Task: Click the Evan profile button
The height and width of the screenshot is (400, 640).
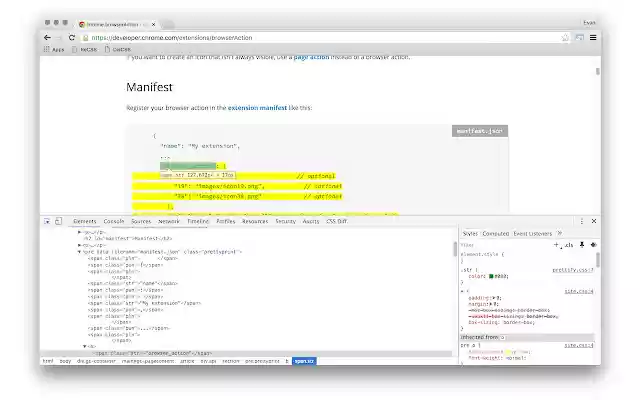Action: pyautogui.click(x=589, y=23)
